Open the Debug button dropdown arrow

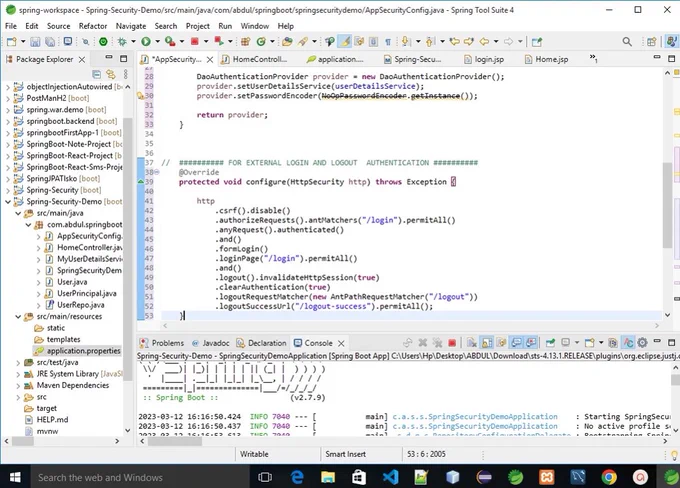[x=133, y=42]
